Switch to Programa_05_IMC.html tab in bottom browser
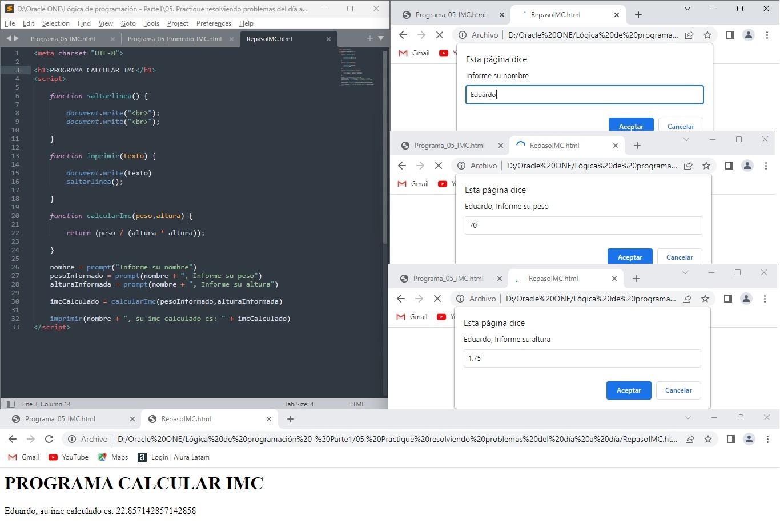The width and height of the screenshot is (780, 532). pyautogui.click(x=73, y=419)
